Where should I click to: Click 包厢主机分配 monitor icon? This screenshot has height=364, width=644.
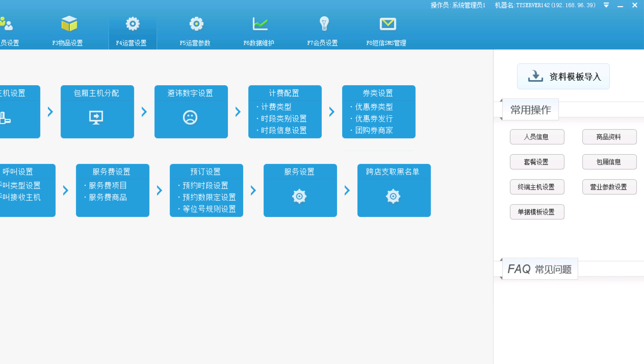(x=96, y=117)
